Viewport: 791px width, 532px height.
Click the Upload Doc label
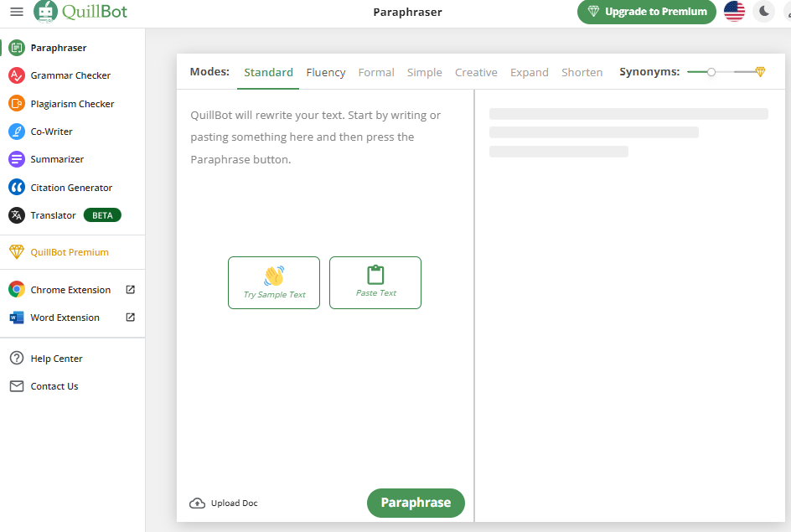point(234,504)
